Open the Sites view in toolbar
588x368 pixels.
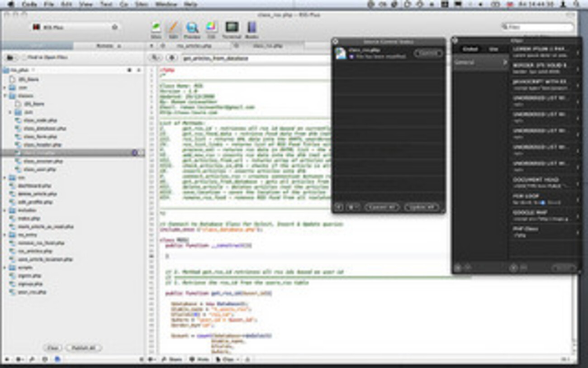coord(156,29)
